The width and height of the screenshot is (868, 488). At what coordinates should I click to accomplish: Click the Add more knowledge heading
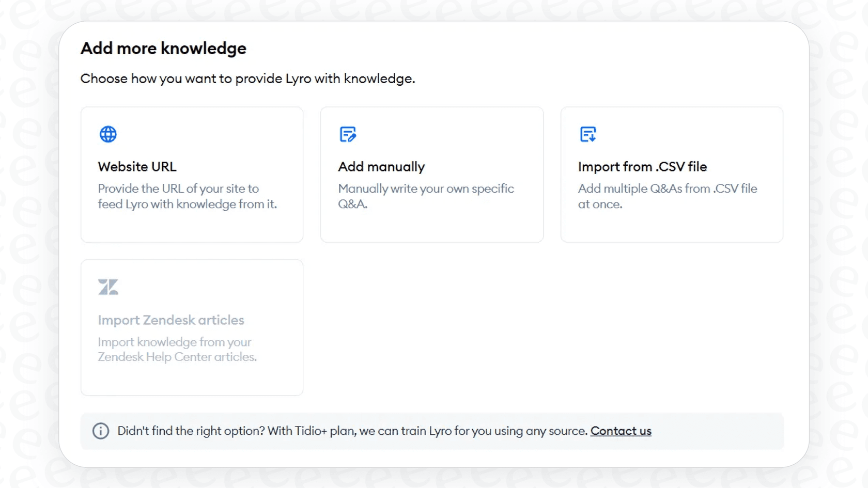[x=163, y=48]
